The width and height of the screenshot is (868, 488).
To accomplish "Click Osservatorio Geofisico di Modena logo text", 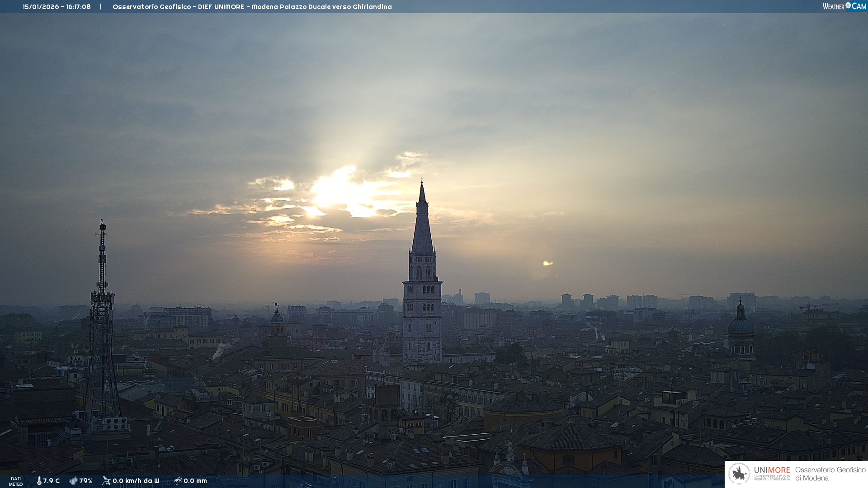I will coord(830,474).
